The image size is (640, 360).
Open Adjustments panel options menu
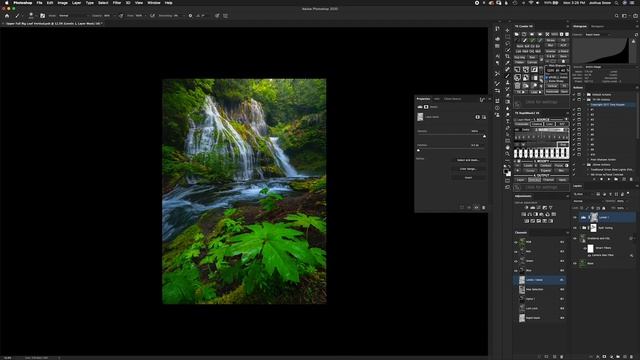[567, 196]
